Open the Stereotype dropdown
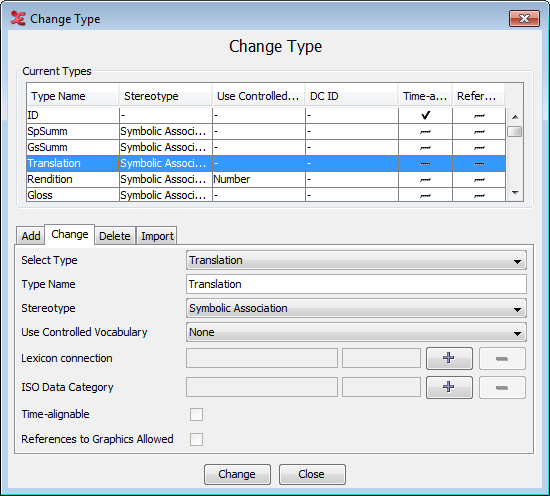Screen dimensions: 550x496 coord(356,308)
